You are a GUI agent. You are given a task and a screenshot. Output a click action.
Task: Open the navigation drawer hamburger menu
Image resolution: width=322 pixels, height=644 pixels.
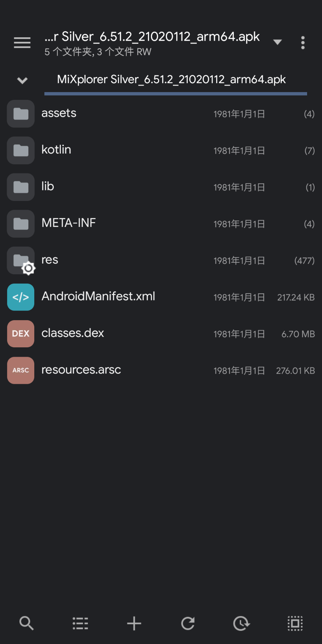(22, 42)
